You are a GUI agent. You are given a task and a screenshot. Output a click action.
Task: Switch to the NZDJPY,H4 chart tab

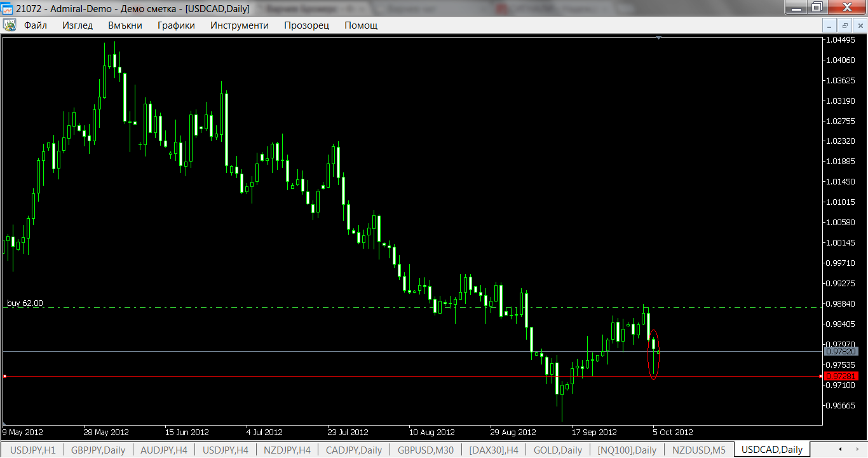coord(287,450)
